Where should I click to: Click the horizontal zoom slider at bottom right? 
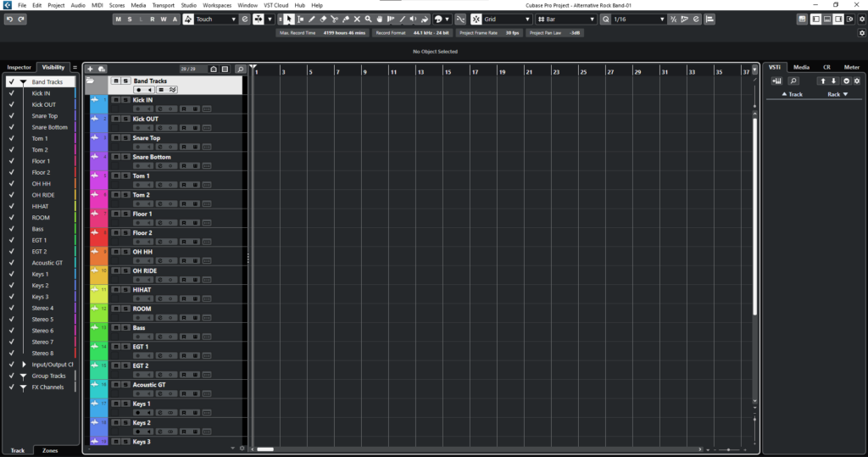pos(729,450)
